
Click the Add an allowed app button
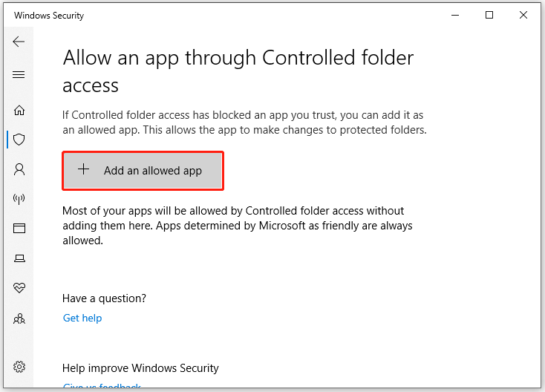pos(143,171)
